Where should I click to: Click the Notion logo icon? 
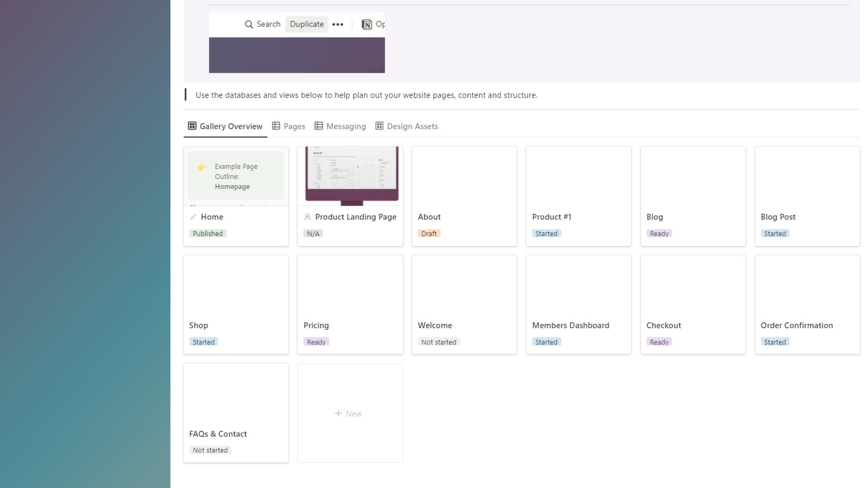[x=367, y=24]
